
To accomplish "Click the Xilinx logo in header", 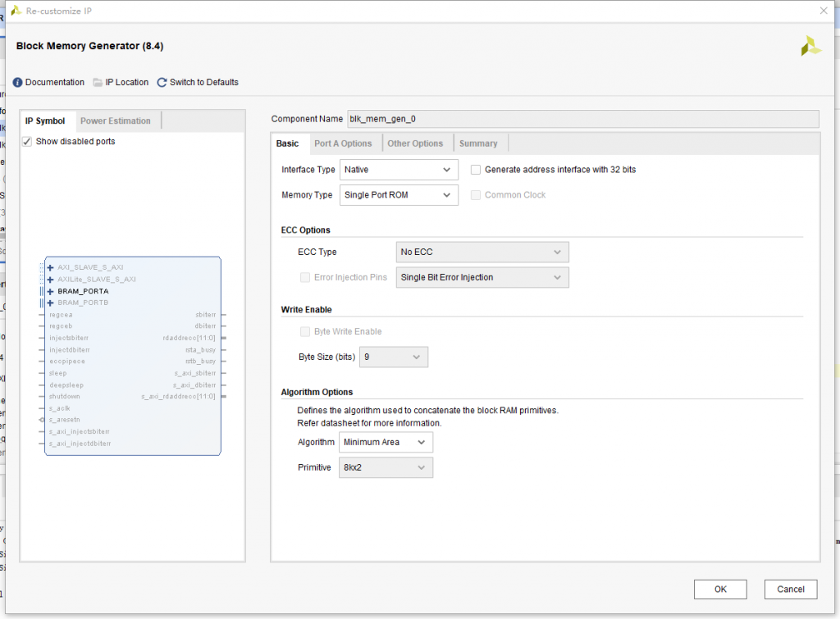I will click(810, 46).
